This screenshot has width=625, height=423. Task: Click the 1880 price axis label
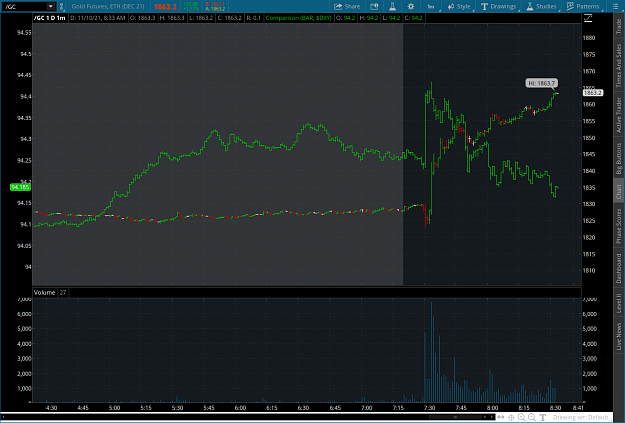589,38
